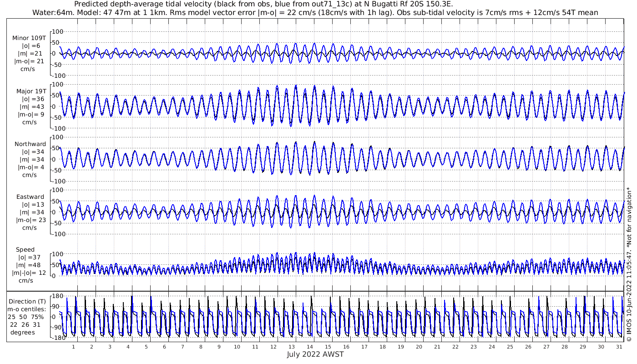
Task: Click day tick label '14' on x-axis
Action: tap(309, 346)
